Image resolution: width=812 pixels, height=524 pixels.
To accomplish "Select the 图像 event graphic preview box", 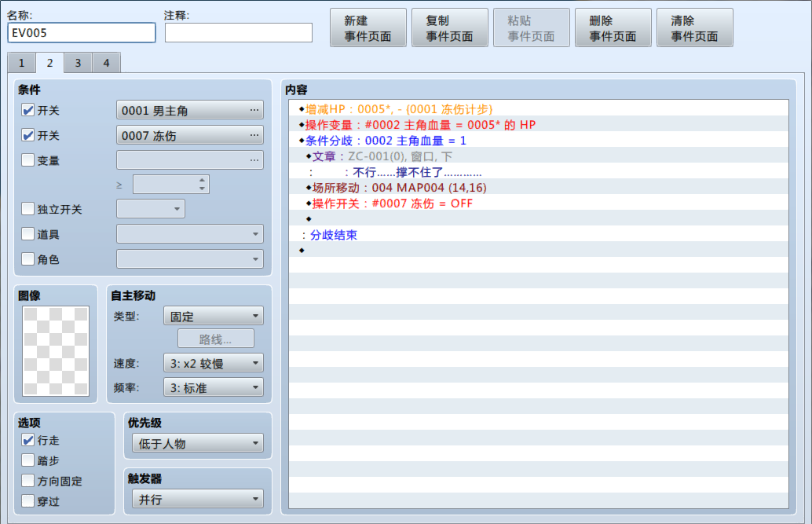I will click(56, 351).
